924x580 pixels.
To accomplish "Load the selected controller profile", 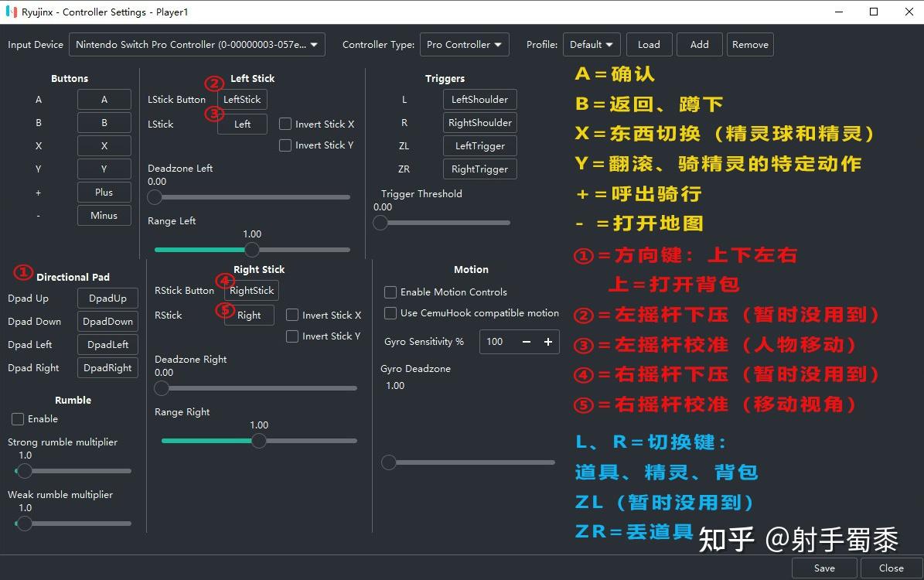I will (x=649, y=44).
